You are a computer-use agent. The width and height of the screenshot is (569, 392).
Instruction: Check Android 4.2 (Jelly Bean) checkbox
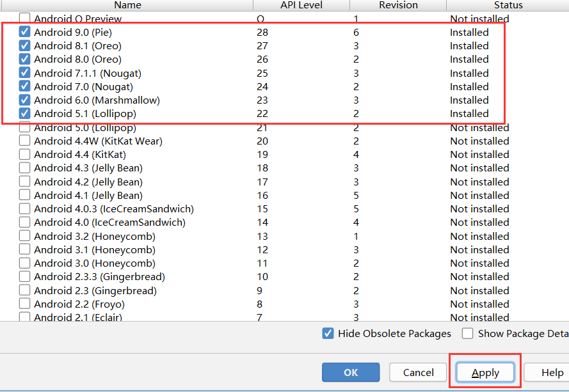click(x=24, y=182)
